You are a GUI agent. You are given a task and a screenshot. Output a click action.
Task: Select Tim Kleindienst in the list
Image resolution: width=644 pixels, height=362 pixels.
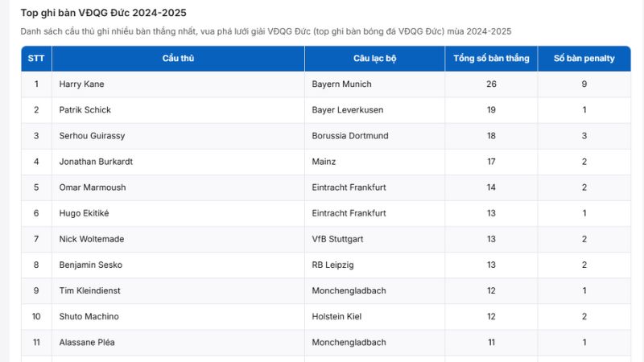[90, 290]
